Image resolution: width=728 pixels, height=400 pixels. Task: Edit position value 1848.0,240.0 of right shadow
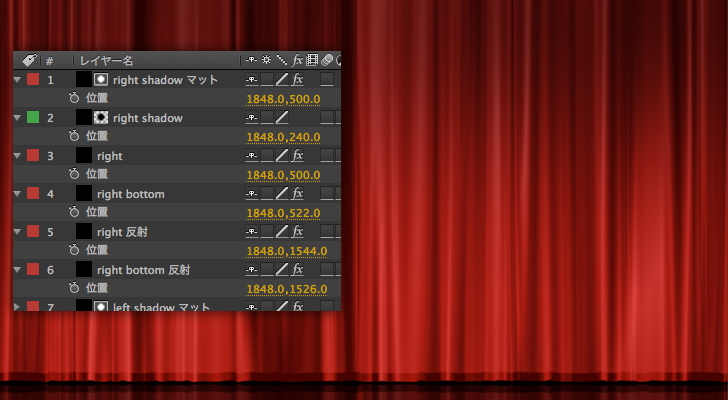point(283,137)
